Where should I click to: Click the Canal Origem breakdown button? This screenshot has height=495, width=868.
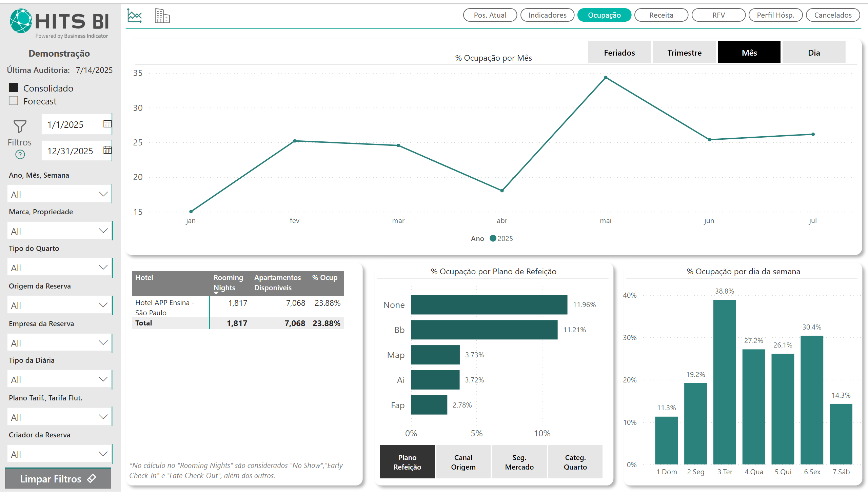click(463, 462)
